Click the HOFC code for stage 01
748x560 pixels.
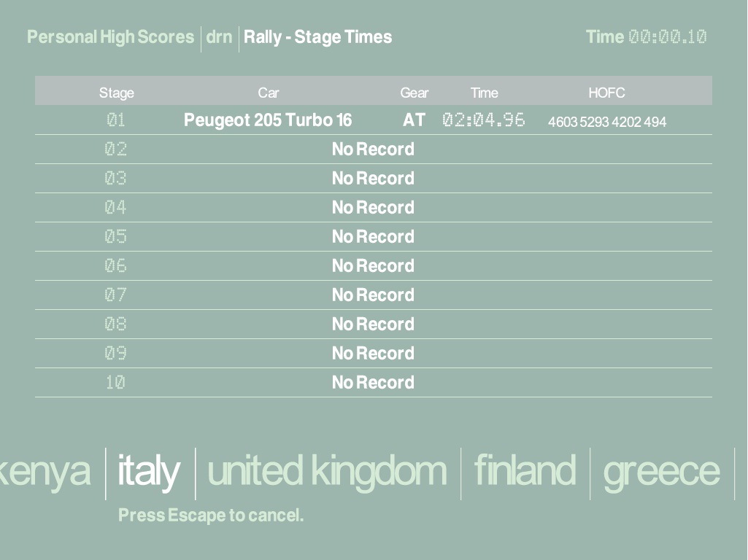[607, 122]
